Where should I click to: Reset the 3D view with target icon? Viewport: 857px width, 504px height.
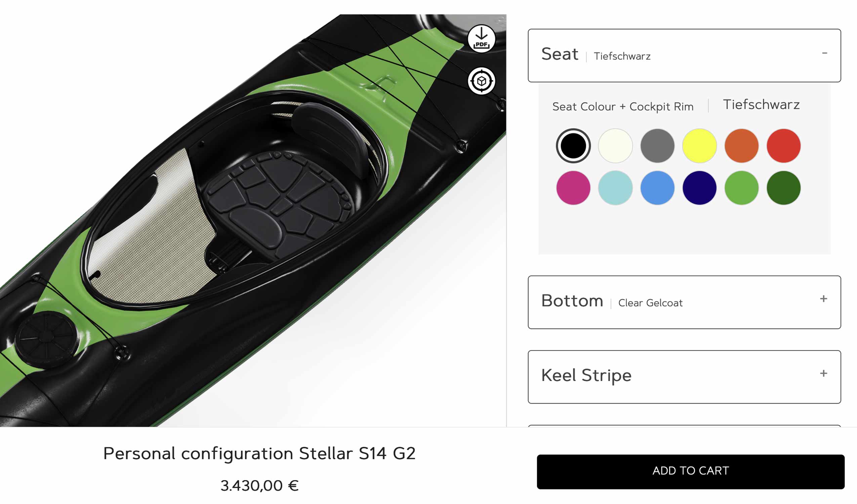(x=481, y=81)
